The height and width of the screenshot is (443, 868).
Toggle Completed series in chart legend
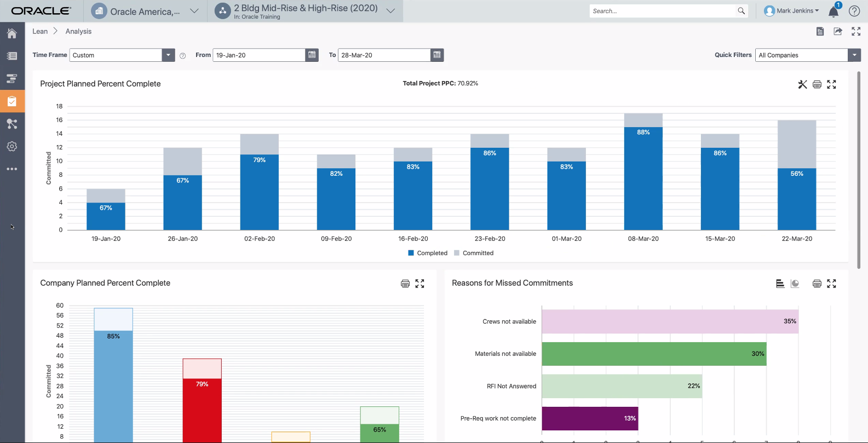tap(428, 253)
